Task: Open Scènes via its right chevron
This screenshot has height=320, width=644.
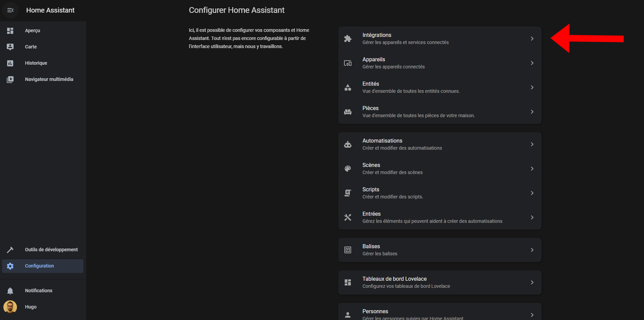Action: click(532, 169)
